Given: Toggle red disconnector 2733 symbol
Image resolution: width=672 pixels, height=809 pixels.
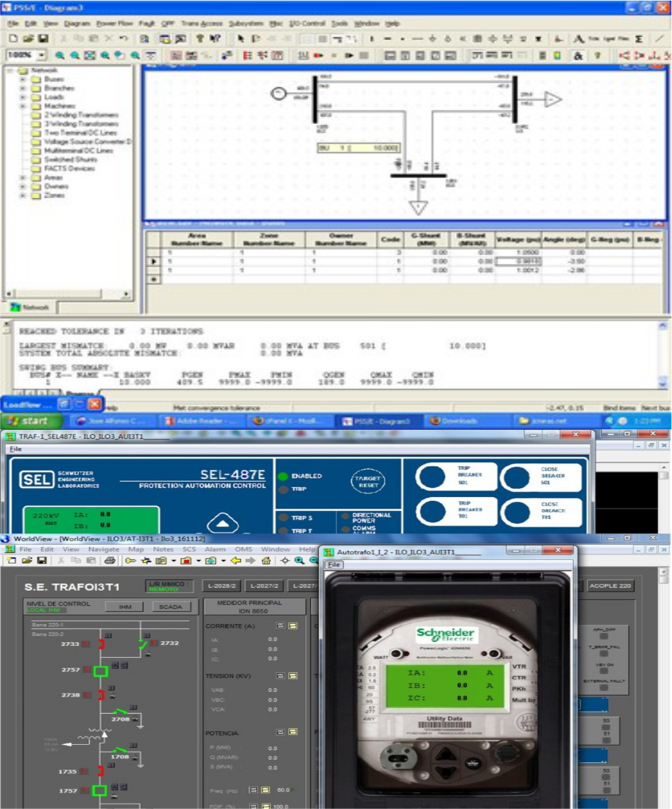Looking at the screenshot, I should point(102,644).
